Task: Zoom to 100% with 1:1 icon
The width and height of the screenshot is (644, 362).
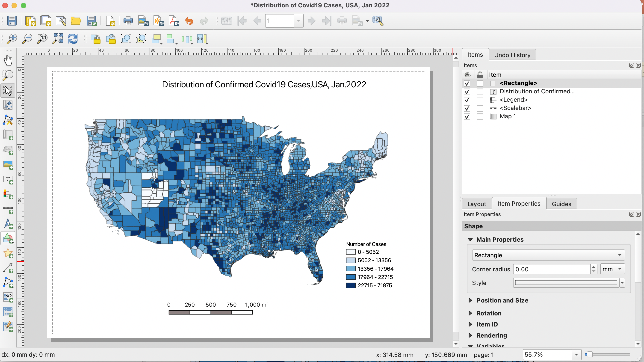Action: [x=42, y=39]
